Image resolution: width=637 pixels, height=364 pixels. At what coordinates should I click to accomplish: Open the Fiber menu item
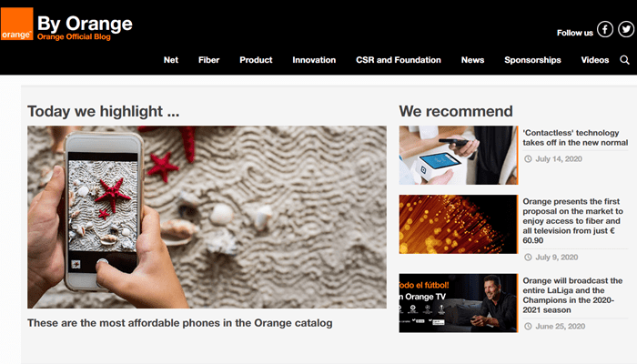pyautogui.click(x=208, y=60)
